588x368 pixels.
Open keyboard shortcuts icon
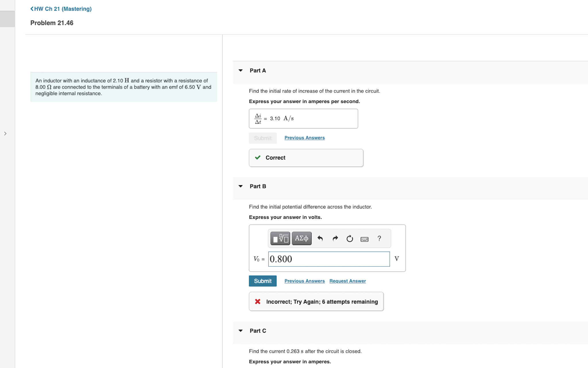pos(364,239)
